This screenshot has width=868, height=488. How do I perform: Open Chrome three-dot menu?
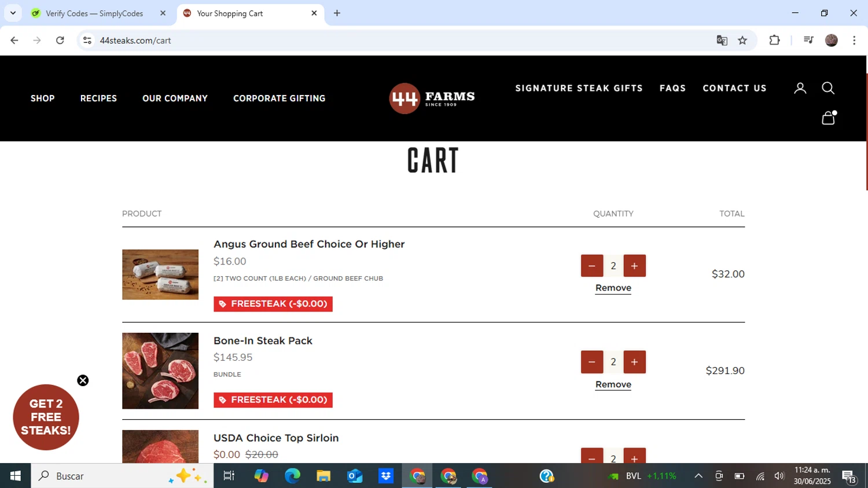coord(854,41)
